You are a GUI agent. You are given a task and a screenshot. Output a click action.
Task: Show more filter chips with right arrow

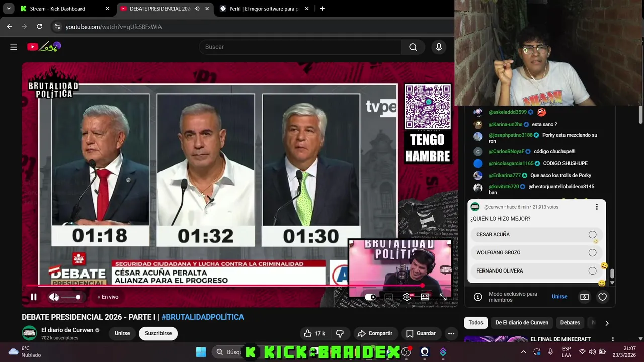[607, 323]
